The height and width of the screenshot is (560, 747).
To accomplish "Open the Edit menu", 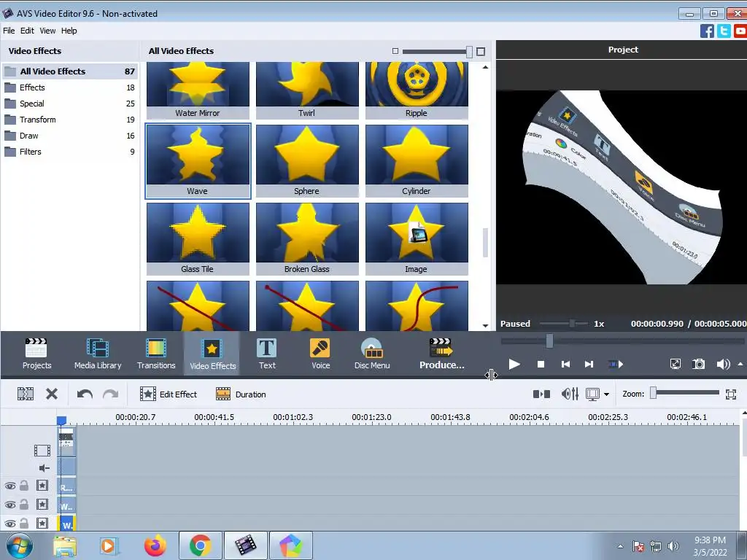I will coord(27,31).
